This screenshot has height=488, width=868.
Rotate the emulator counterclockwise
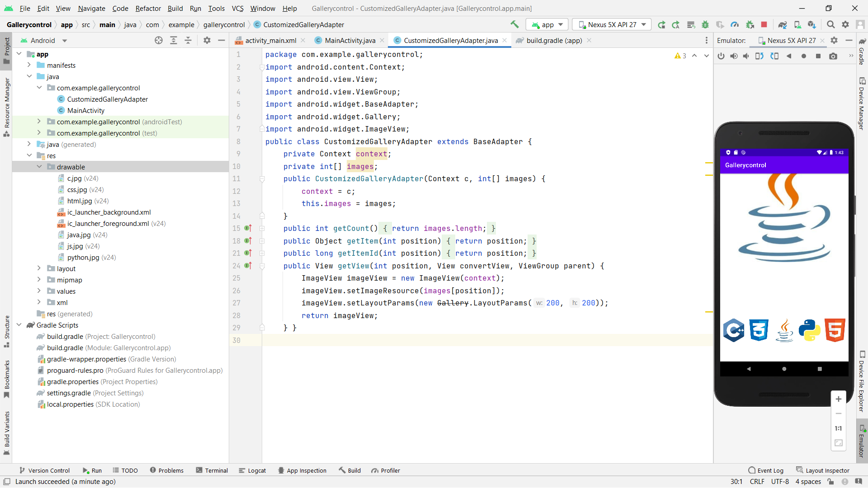coord(759,56)
